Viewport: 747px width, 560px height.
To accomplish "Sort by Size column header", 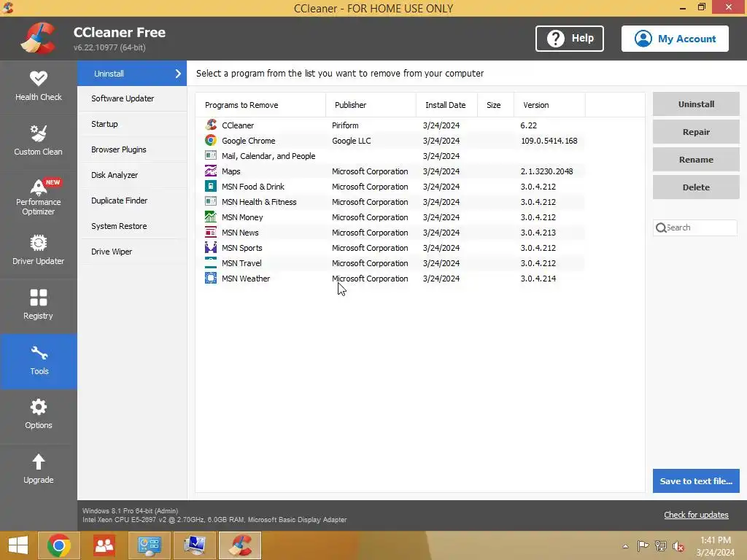I will [495, 105].
